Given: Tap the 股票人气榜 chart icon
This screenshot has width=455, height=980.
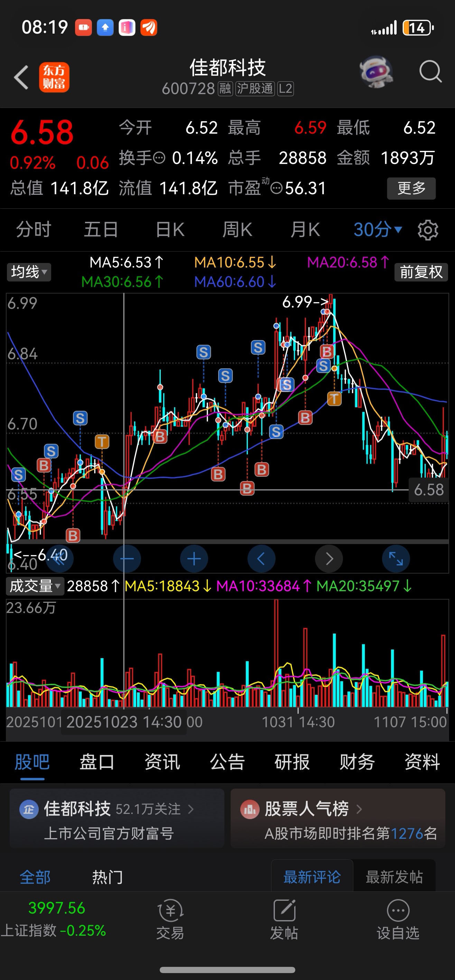Looking at the screenshot, I should 250,809.
